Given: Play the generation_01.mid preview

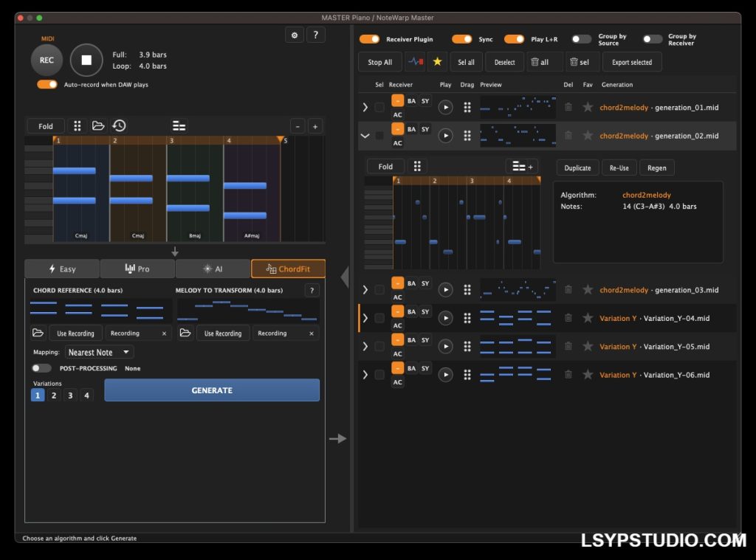Looking at the screenshot, I should 445,108.
